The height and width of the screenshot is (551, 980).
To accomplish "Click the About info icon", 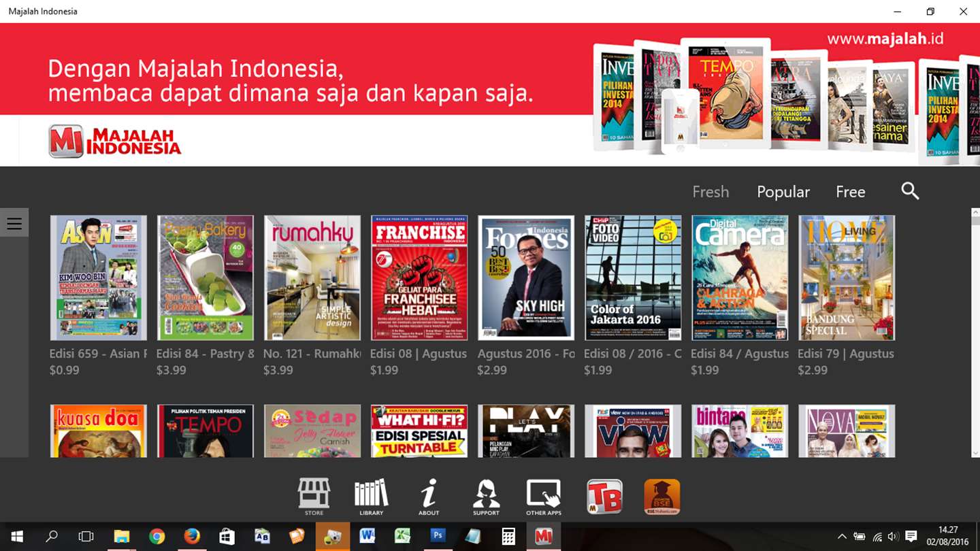I will (429, 497).
